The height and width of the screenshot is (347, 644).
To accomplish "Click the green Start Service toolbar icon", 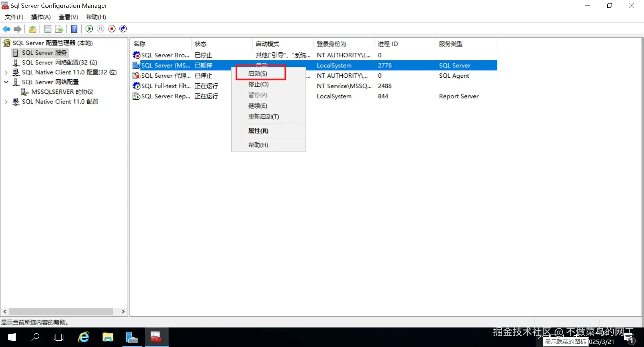I will (89, 29).
